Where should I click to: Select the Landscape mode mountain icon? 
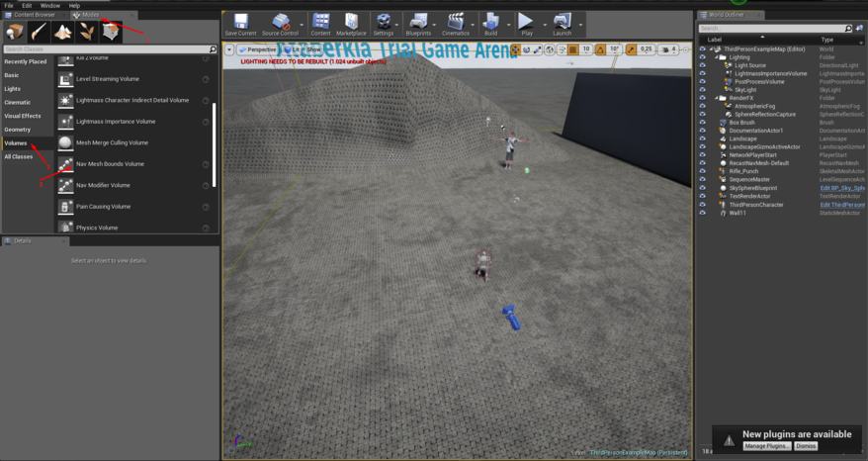point(62,32)
